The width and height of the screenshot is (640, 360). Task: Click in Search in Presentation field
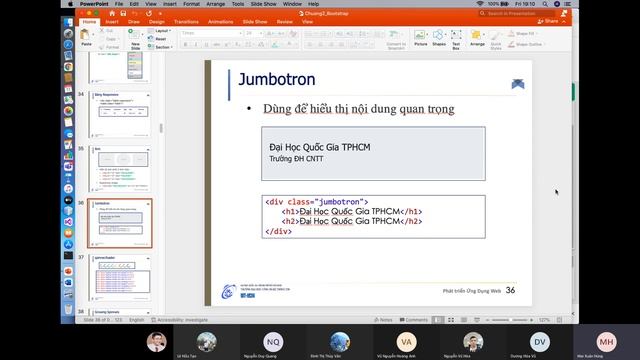[516, 13]
